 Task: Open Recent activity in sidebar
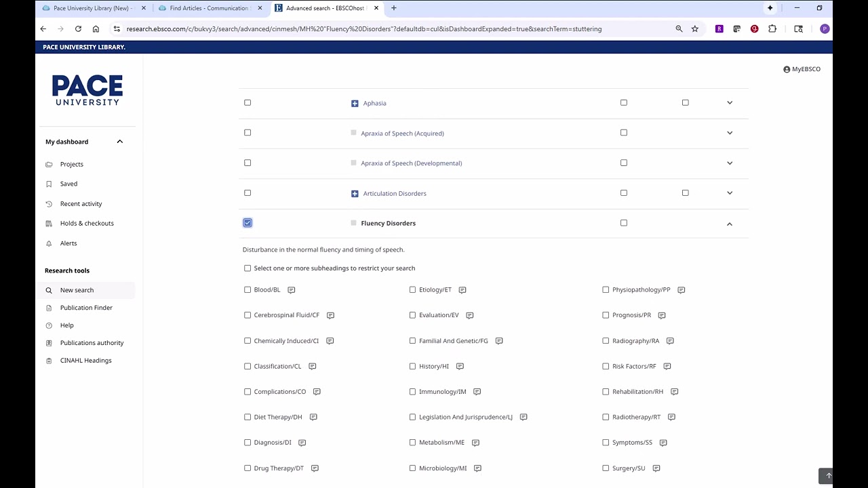point(81,203)
